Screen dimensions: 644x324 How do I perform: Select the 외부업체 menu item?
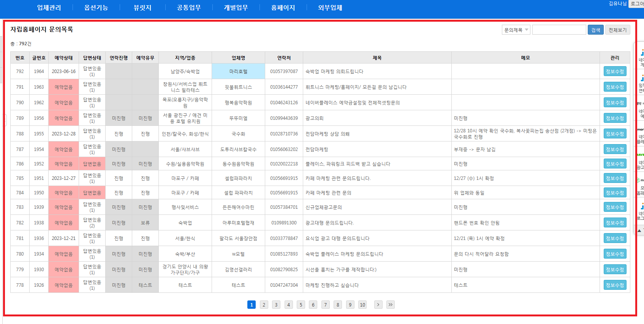(x=330, y=8)
